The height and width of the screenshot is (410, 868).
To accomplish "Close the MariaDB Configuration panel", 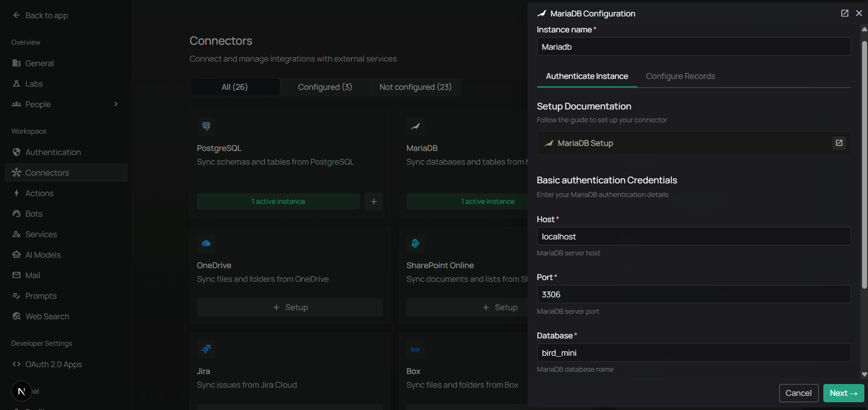I will (x=859, y=13).
